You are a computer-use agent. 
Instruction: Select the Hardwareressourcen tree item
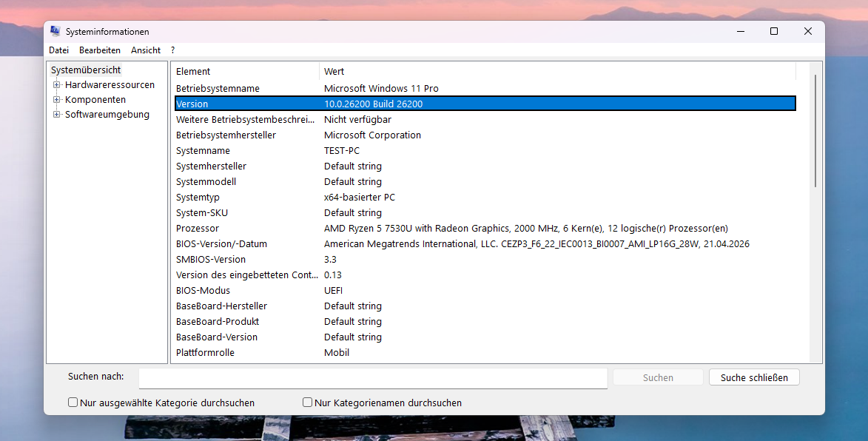click(x=110, y=84)
